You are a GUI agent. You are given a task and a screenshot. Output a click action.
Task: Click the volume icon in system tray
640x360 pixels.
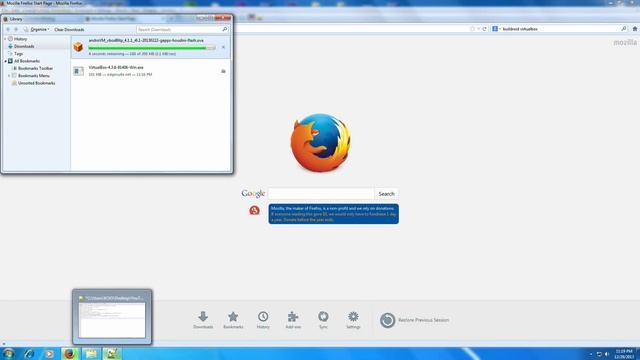(607, 354)
